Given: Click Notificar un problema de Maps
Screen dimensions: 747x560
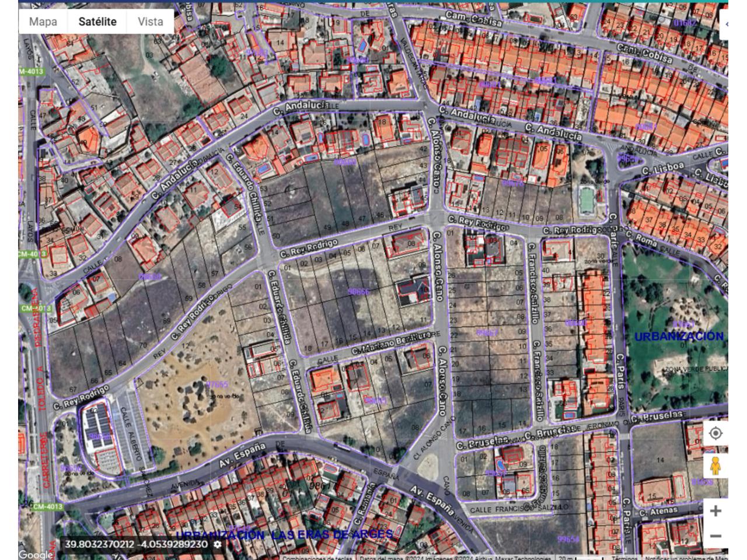Looking at the screenshot, I should pos(683,558).
